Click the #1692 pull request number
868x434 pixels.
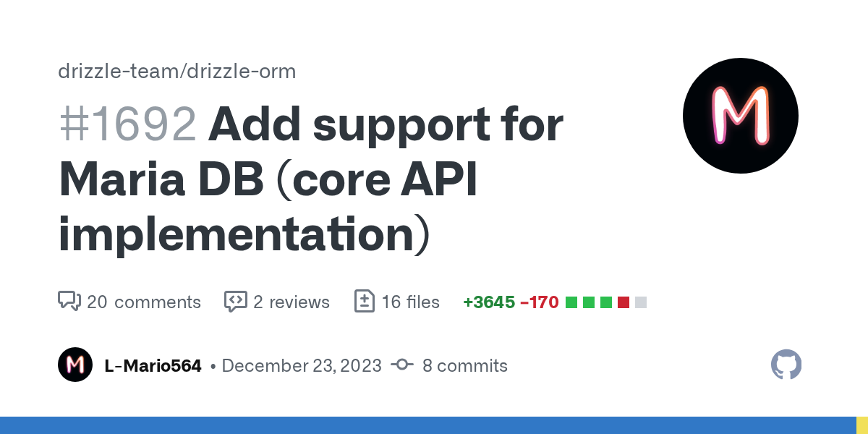(x=127, y=124)
